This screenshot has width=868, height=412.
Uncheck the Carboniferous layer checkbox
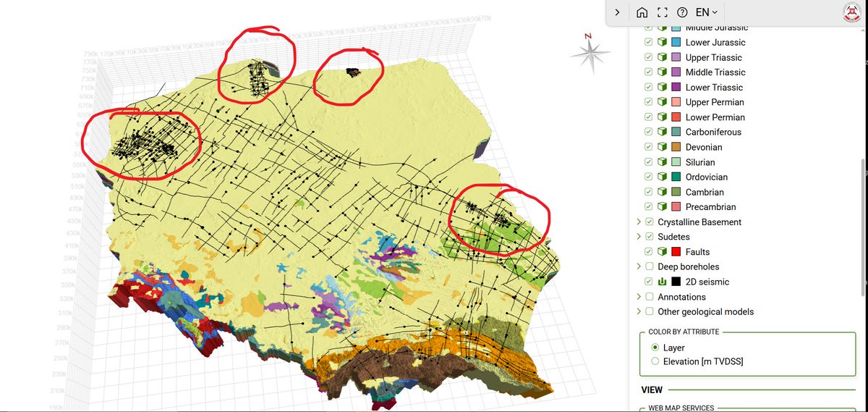click(x=649, y=132)
